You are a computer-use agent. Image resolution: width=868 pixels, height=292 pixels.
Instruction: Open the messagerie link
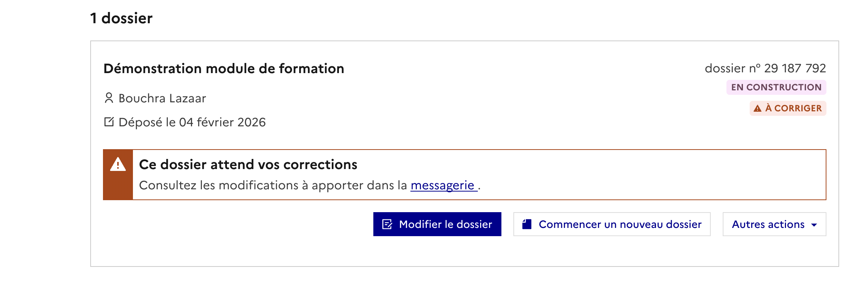pyautogui.click(x=443, y=185)
